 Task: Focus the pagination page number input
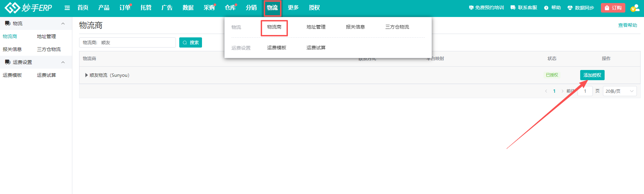pos(585,91)
